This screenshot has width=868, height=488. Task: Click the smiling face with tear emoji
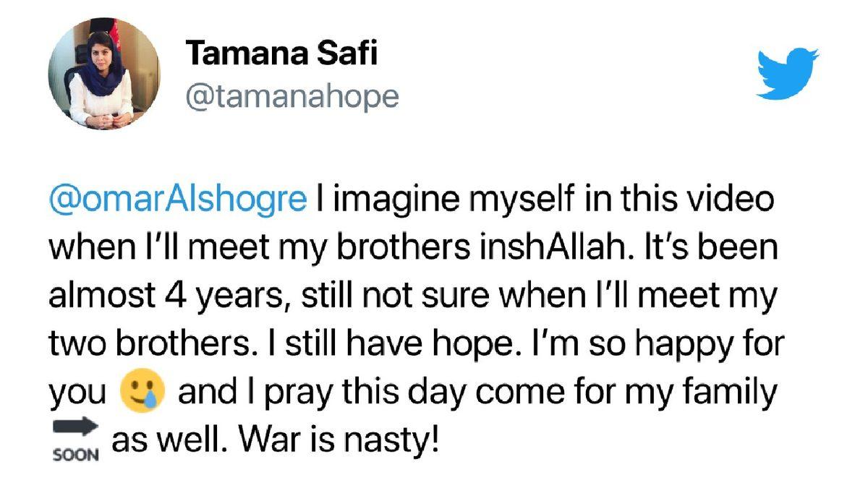click(140, 393)
